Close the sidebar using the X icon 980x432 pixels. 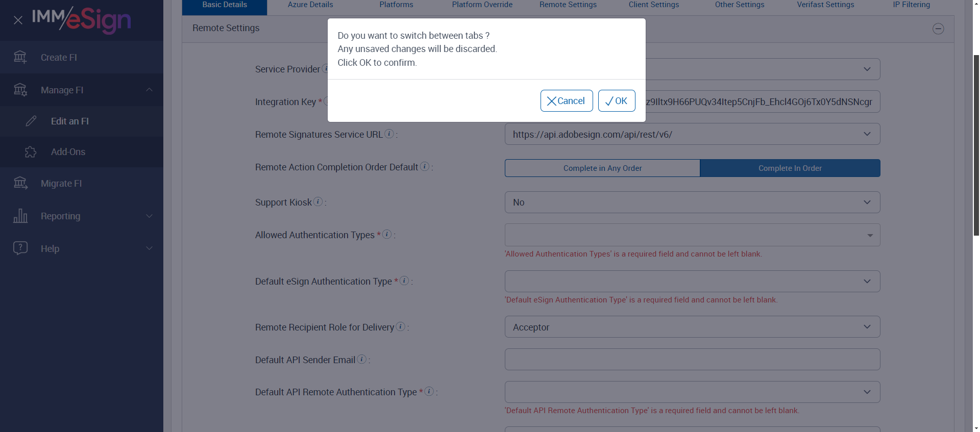click(18, 20)
